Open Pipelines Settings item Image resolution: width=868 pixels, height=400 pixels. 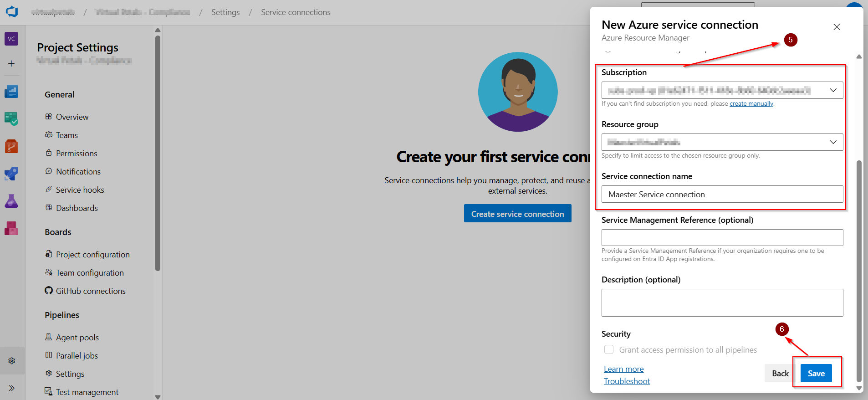(x=70, y=374)
